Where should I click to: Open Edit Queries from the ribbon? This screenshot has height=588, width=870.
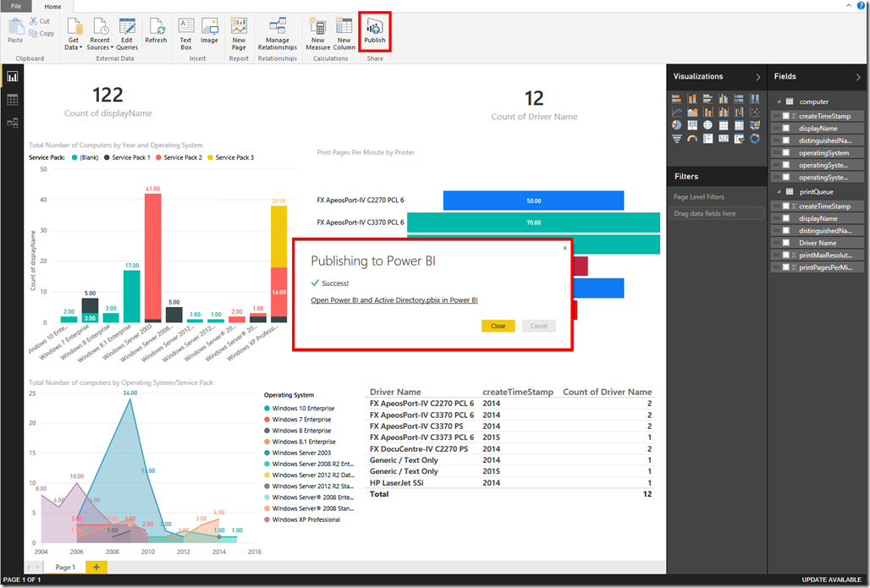tap(127, 34)
